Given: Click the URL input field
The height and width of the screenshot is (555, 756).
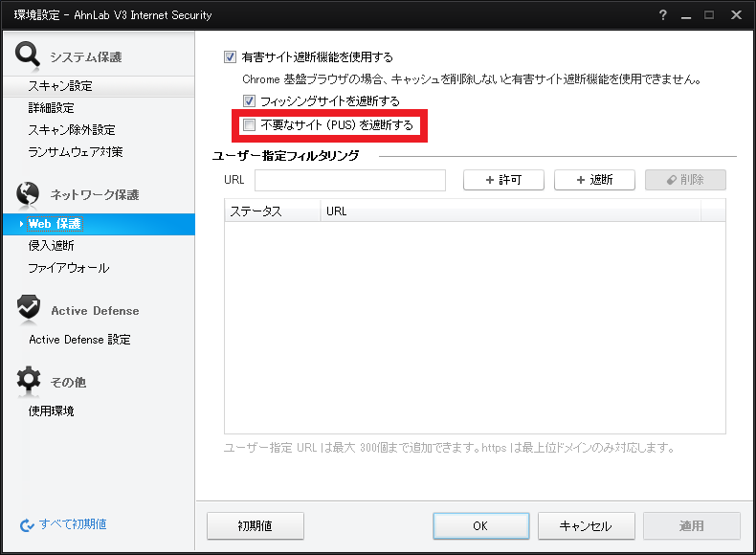Looking at the screenshot, I should coord(350,180).
